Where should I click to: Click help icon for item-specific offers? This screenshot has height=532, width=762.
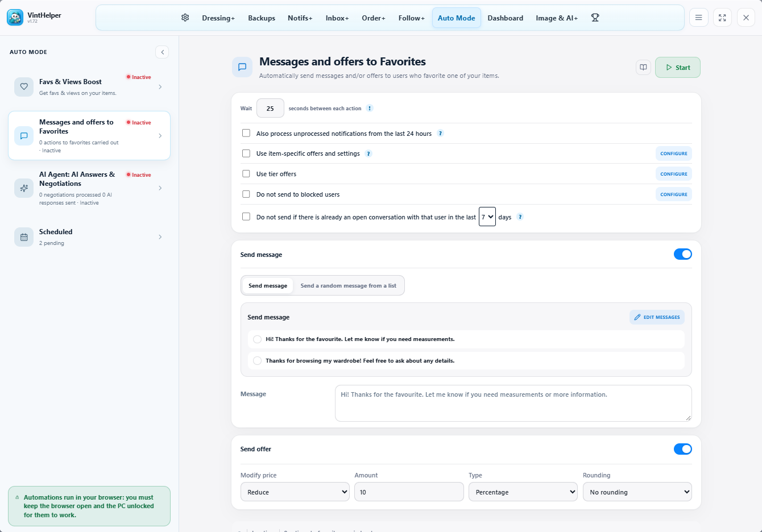point(368,153)
